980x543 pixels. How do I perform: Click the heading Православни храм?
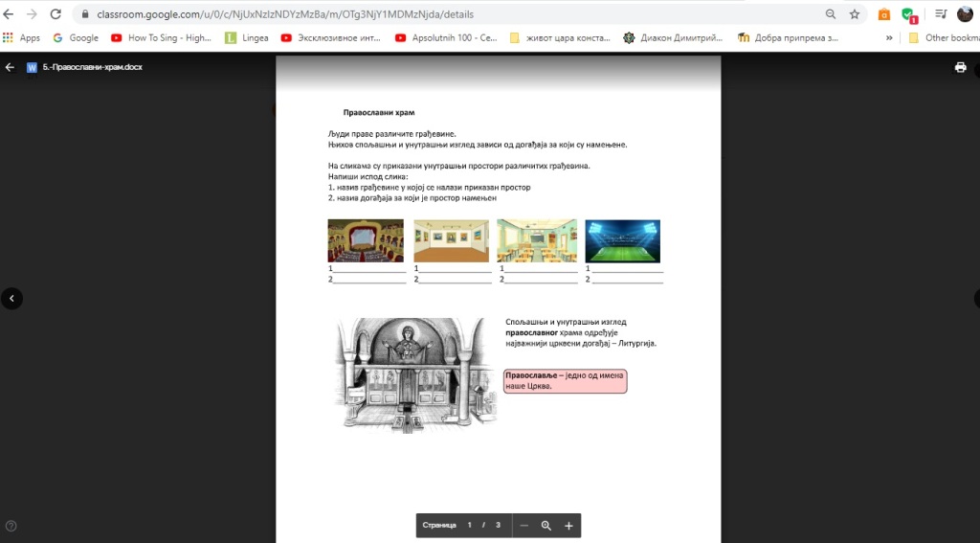(x=379, y=113)
